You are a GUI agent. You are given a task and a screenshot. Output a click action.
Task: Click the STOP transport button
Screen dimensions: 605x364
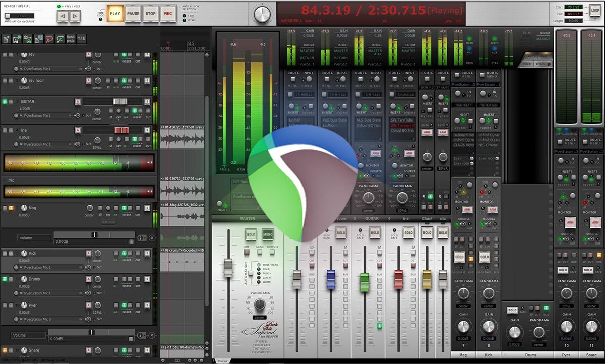(x=150, y=14)
